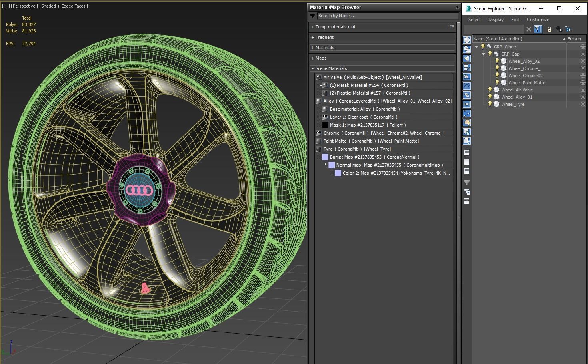Hide Wheel_Paint.Matte via its light bulb
588x364 pixels.
(x=497, y=83)
